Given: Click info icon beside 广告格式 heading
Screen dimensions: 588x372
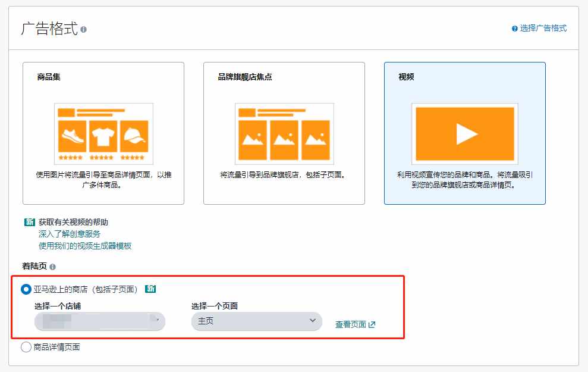Looking at the screenshot, I should (84, 29).
